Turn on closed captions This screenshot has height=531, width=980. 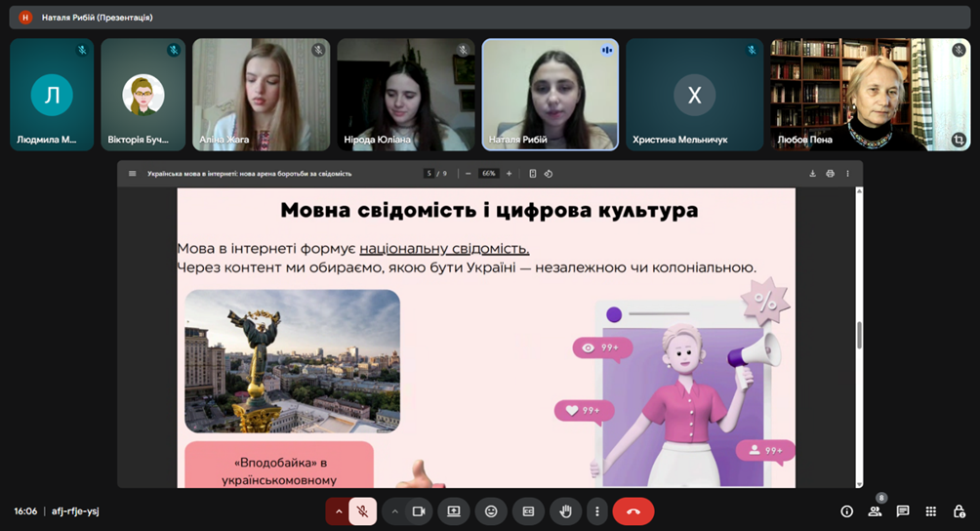[x=528, y=511]
